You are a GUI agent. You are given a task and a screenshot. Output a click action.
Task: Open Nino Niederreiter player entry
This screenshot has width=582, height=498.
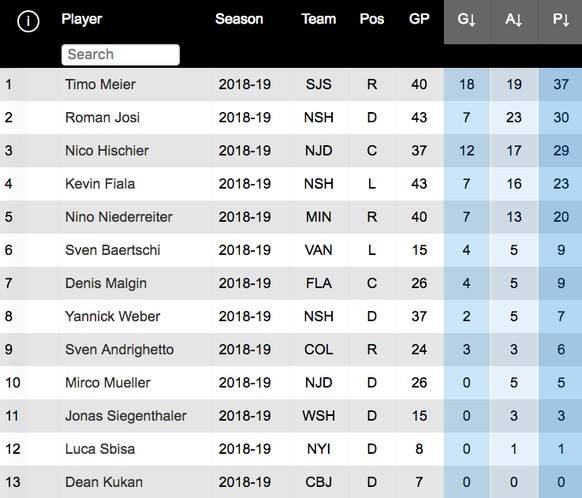tap(291, 217)
